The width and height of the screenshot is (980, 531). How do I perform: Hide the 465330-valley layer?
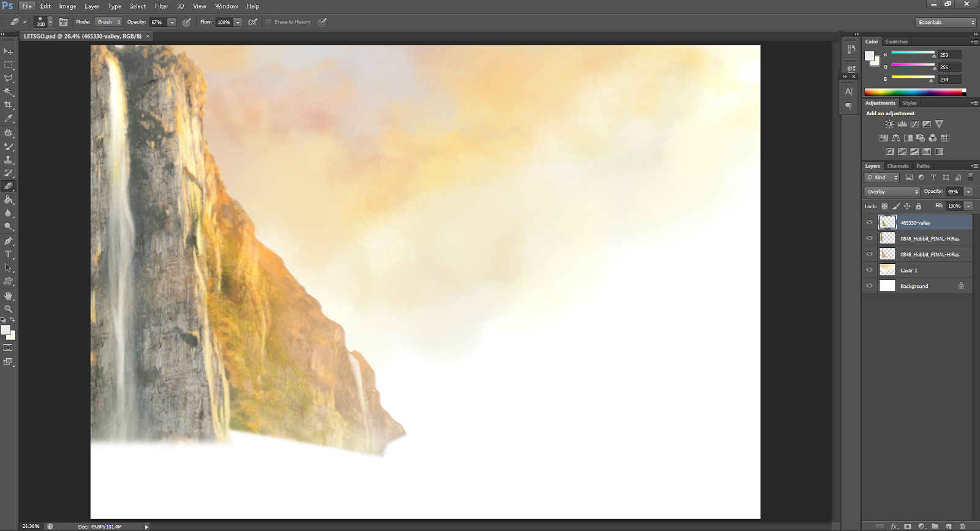tap(869, 222)
